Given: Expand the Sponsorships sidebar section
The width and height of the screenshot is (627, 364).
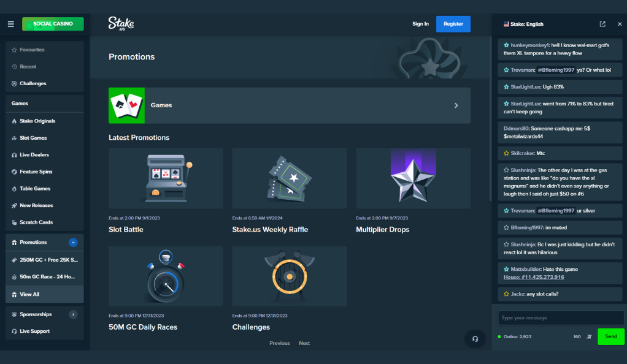Looking at the screenshot, I should tap(73, 314).
